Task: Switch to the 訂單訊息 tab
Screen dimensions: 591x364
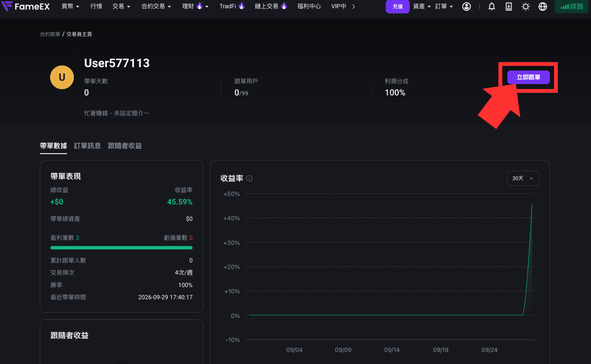Action: point(87,146)
